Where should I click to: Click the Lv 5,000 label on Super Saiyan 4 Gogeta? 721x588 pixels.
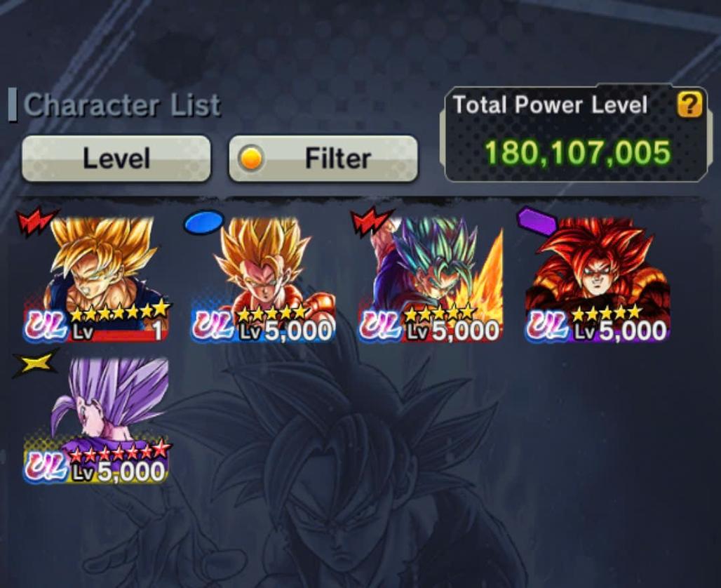pos(620,330)
